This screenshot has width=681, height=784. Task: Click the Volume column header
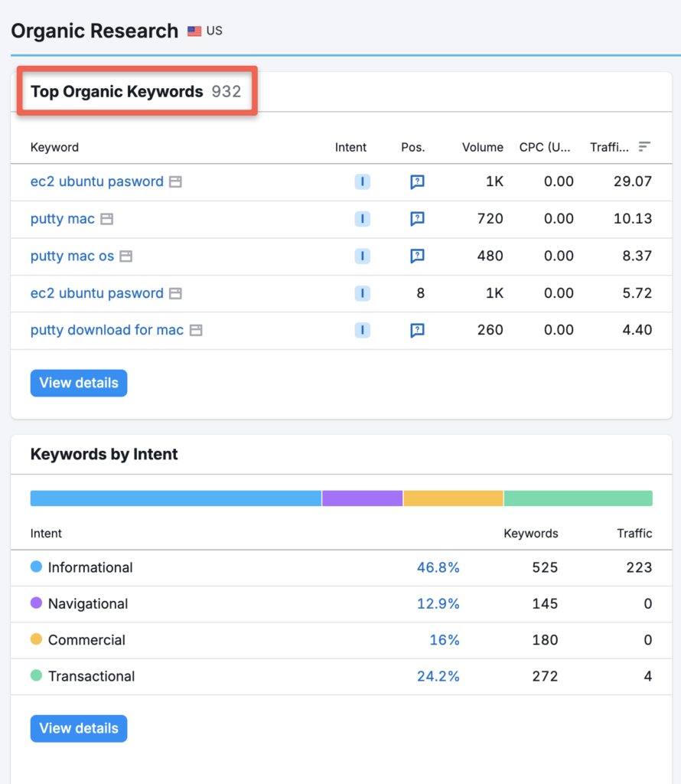[x=482, y=147]
